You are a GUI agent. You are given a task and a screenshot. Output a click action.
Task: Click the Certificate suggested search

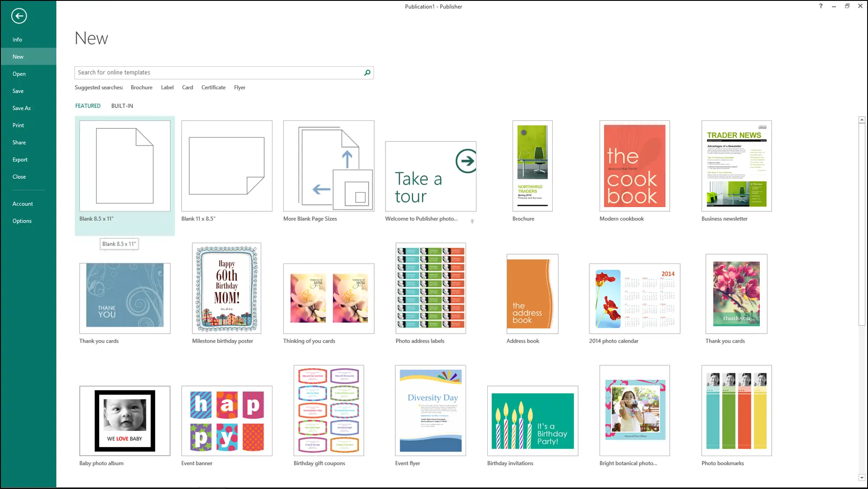click(213, 87)
